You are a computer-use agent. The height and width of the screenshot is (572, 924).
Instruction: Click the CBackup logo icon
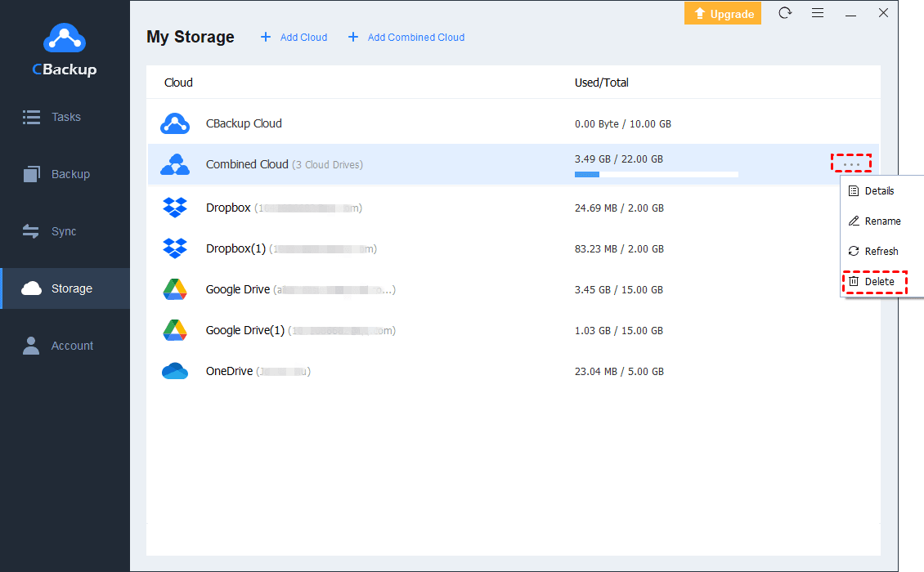[65, 38]
